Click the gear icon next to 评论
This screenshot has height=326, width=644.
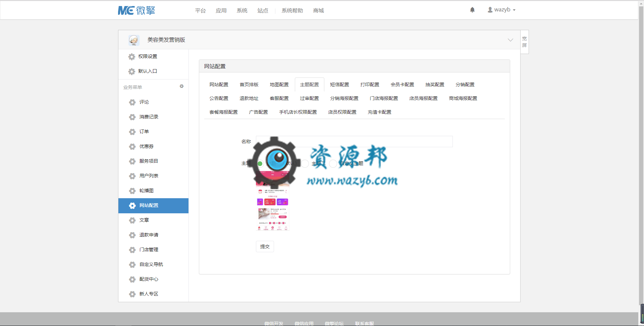tap(132, 102)
